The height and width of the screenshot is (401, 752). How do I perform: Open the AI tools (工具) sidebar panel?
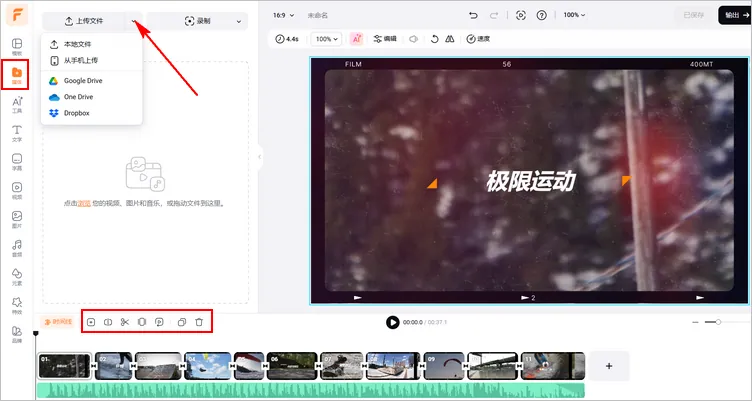click(x=17, y=105)
